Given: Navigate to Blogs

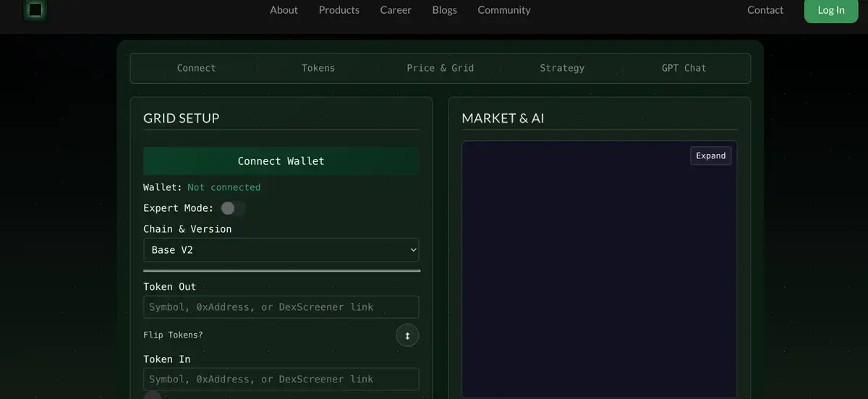Looking at the screenshot, I should pyautogui.click(x=444, y=10).
